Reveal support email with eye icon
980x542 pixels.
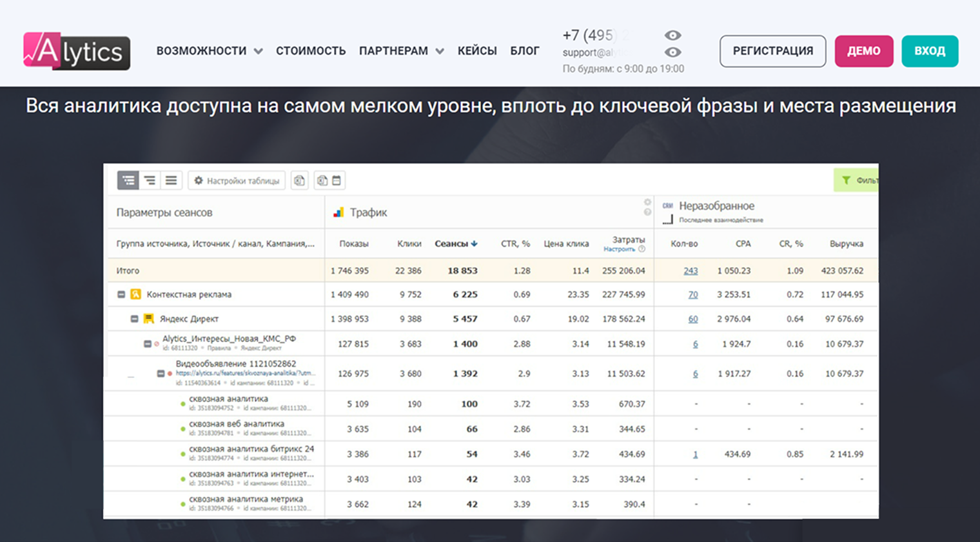coord(672,52)
